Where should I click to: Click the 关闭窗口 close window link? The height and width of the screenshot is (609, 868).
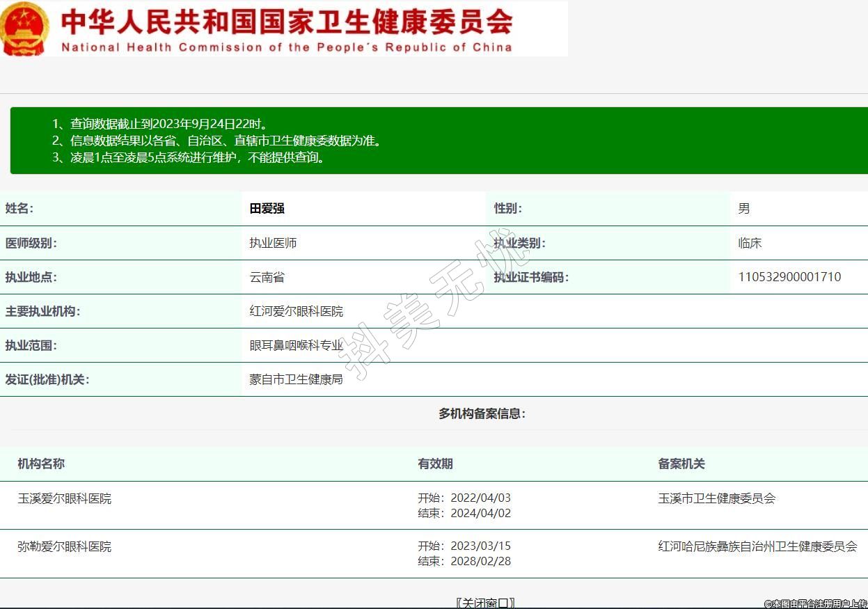tap(485, 602)
